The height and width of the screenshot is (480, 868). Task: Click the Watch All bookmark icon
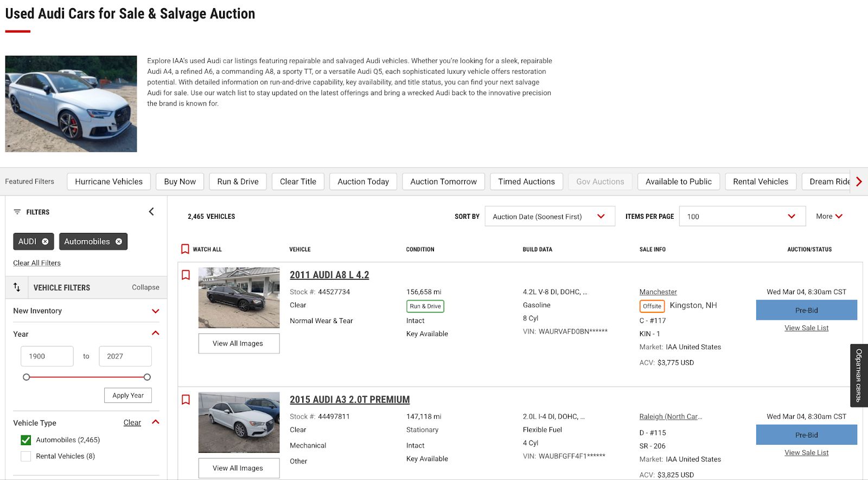(185, 249)
